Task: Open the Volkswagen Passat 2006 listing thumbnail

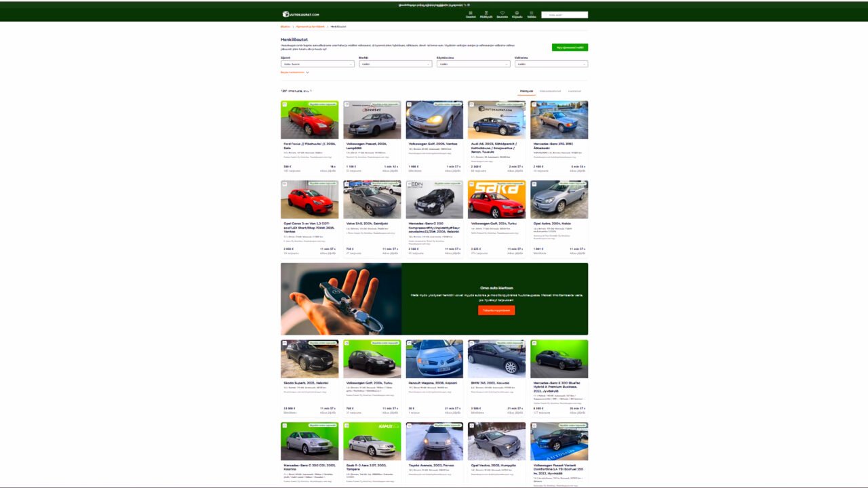Action: click(372, 120)
